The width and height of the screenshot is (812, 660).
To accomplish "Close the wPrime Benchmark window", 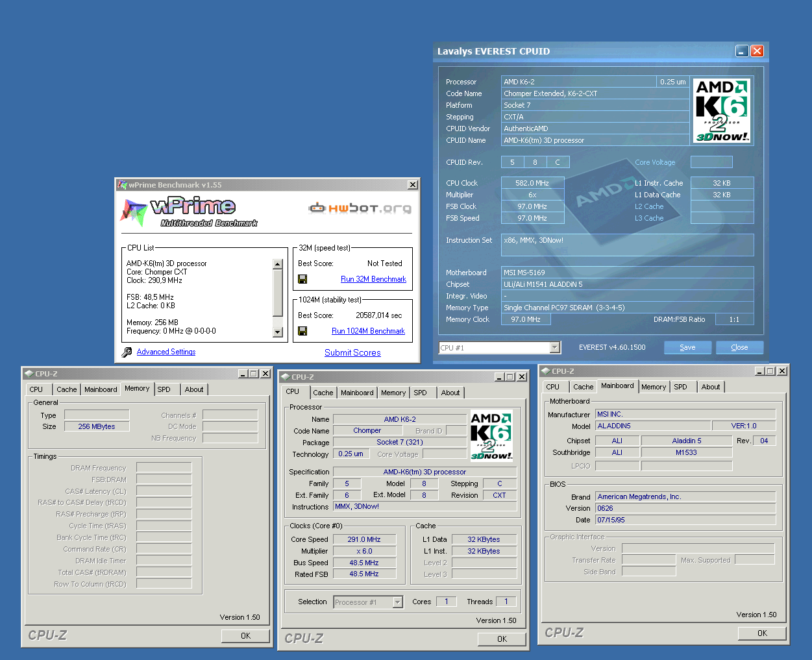I will pyautogui.click(x=413, y=185).
